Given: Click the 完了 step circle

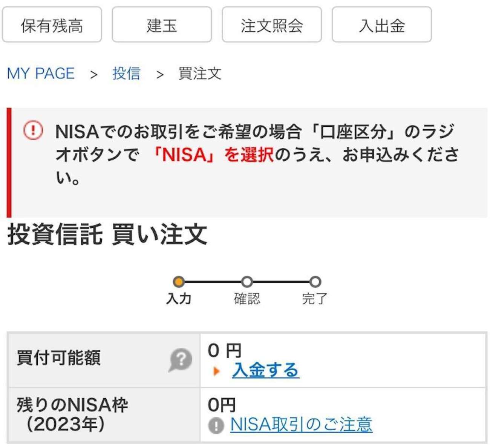Looking at the screenshot, I should click(x=315, y=282).
